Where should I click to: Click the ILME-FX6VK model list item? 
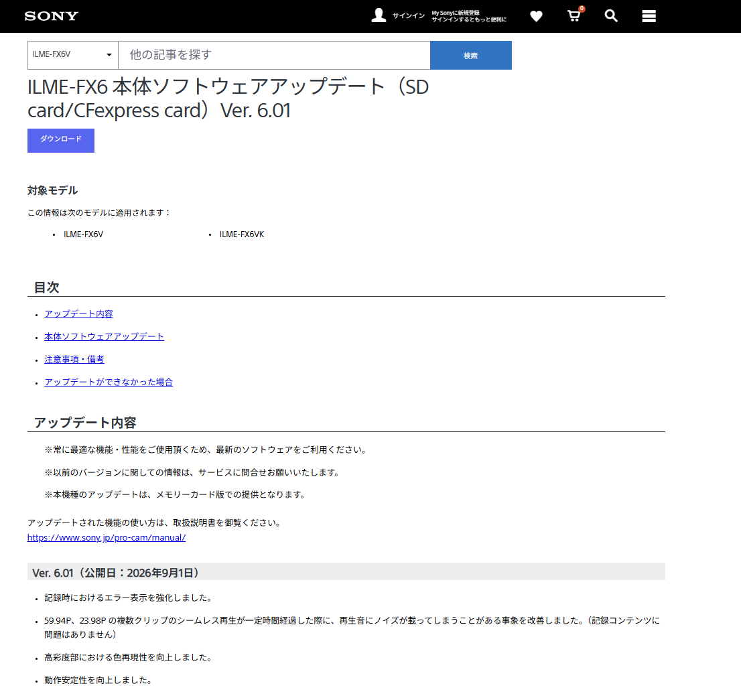241,234
